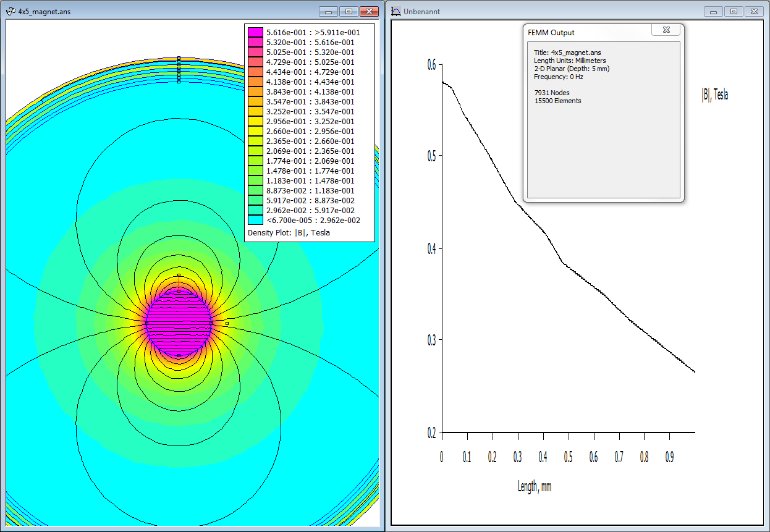Image resolution: width=770 pixels, height=532 pixels.
Task: Click the swatch for 5.025e-001 : 5.320e-001
Action: coord(255,52)
